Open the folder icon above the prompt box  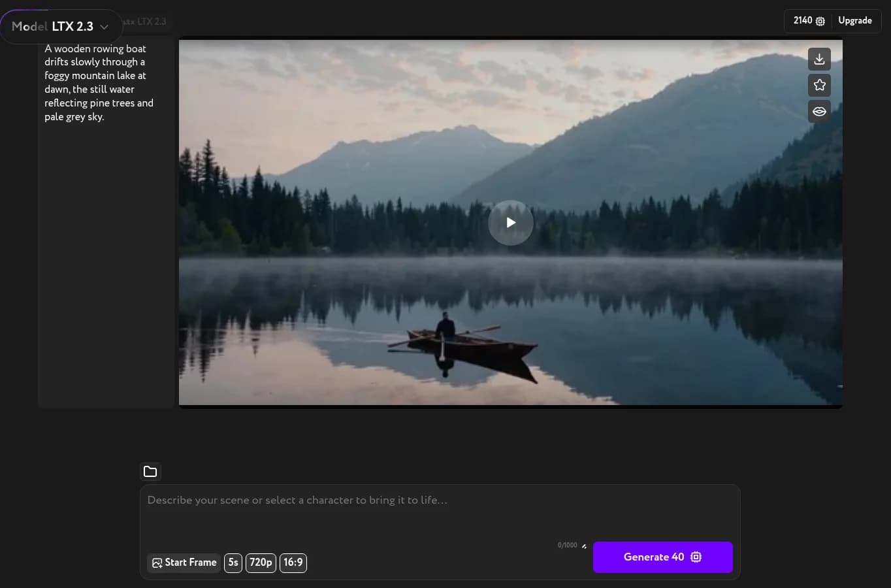(150, 471)
